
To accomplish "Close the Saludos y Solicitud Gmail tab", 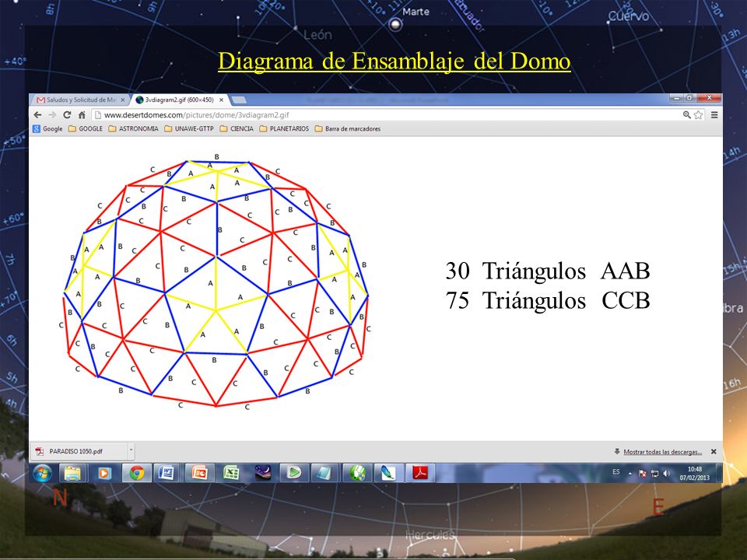I will 122,100.
